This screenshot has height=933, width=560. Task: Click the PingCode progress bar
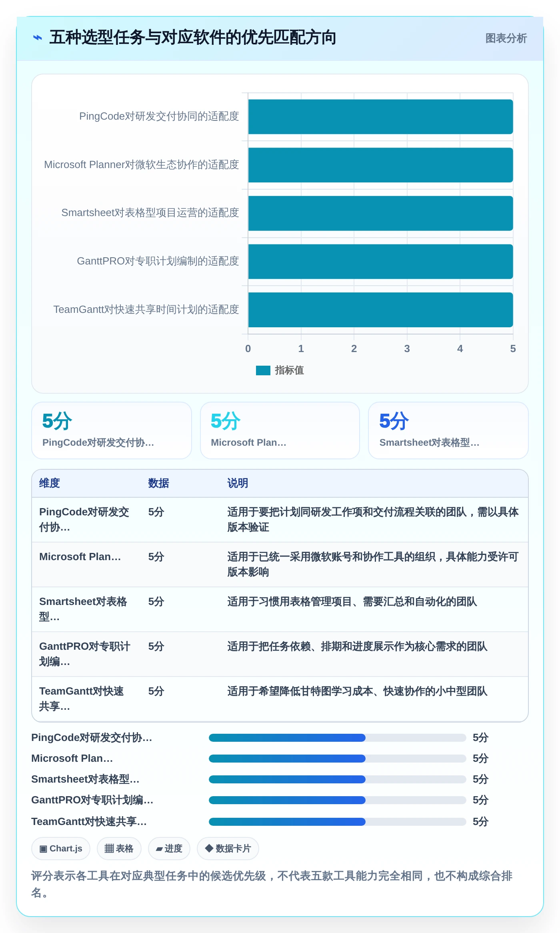[338, 738]
